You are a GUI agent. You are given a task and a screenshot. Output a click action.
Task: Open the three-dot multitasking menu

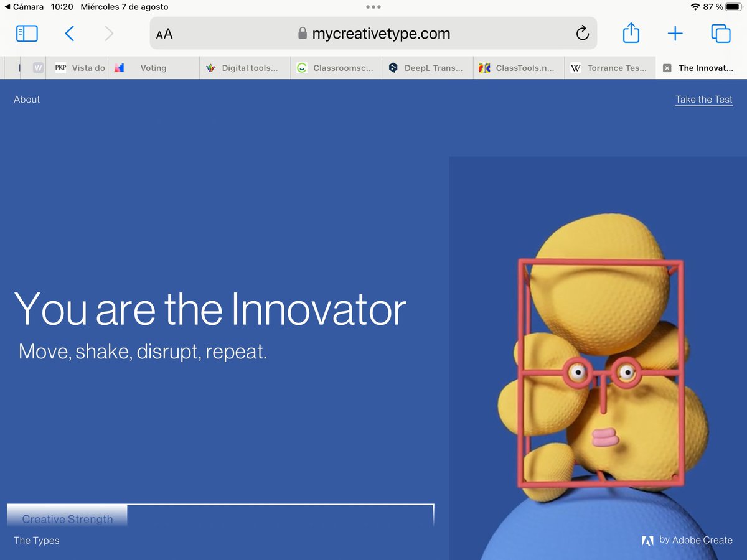pyautogui.click(x=374, y=7)
